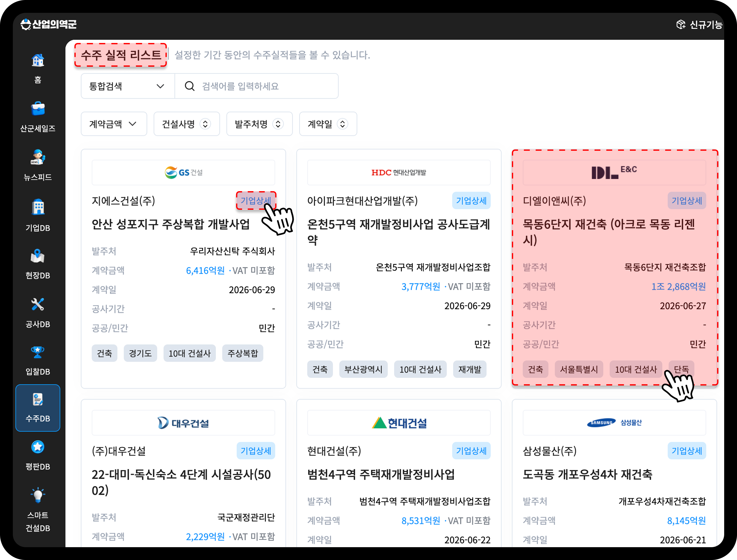Click the 삼성물산 Samsung logo
The image size is (737, 560).
[614, 423]
